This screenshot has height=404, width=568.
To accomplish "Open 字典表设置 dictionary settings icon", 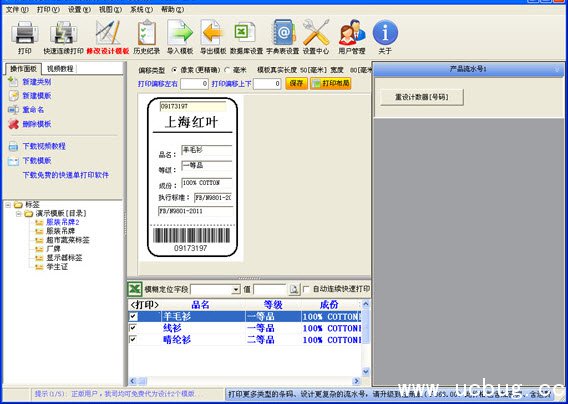I will (x=283, y=33).
